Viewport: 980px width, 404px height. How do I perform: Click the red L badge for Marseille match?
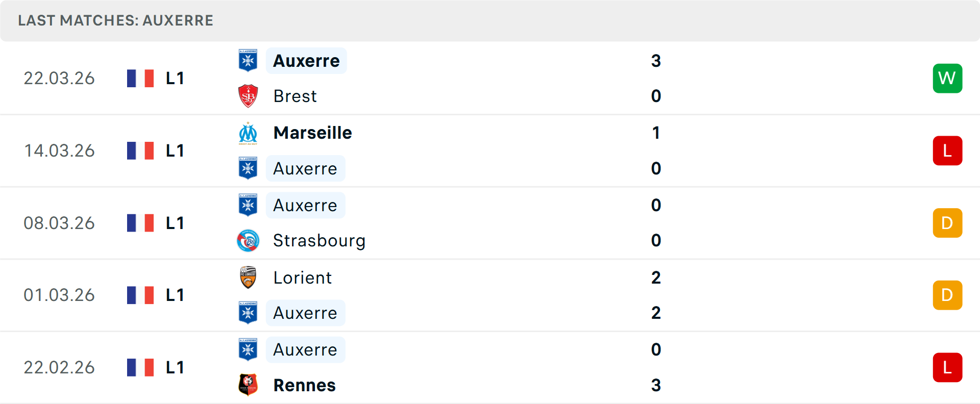pyautogui.click(x=947, y=150)
